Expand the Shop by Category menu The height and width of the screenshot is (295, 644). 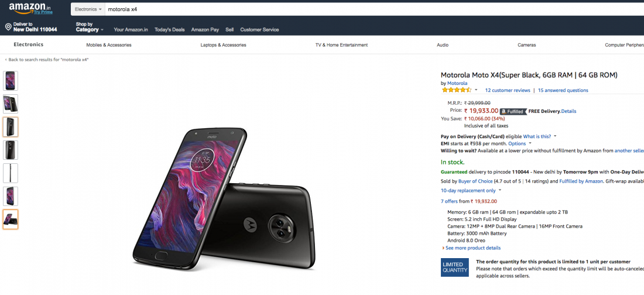point(89,27)
